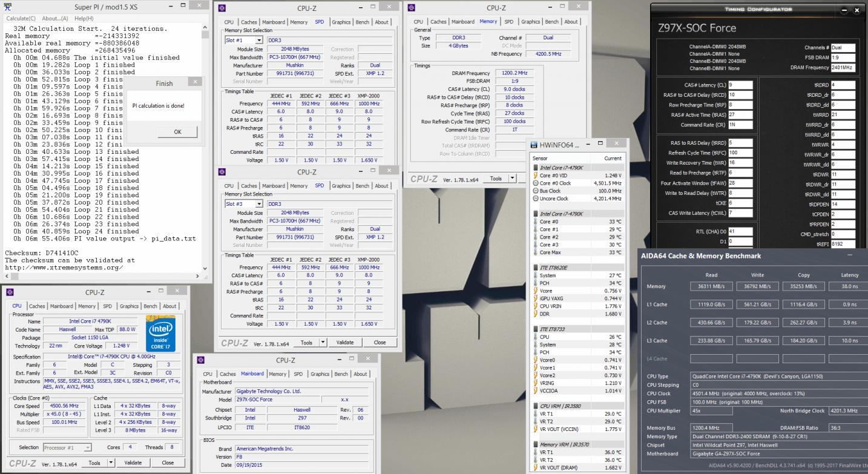
Task: Click the Core Max thermometer icon
Action: click(x=536, y=252)
